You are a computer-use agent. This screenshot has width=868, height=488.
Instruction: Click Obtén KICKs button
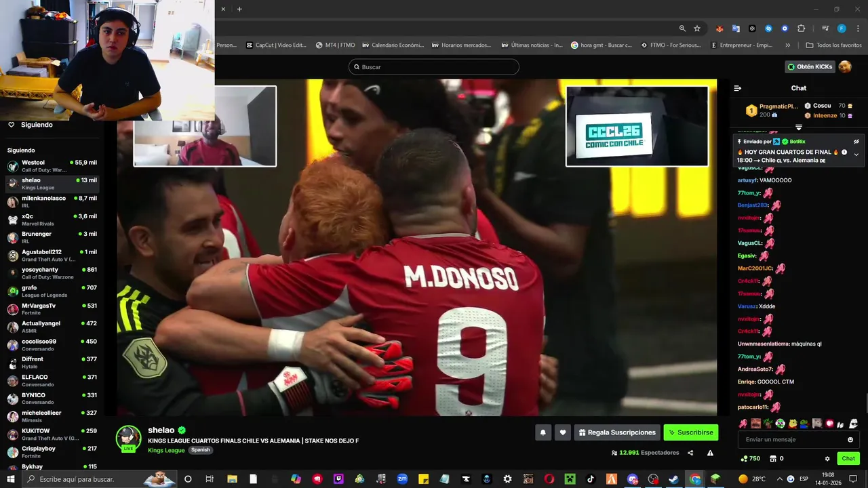coord(810,67)
